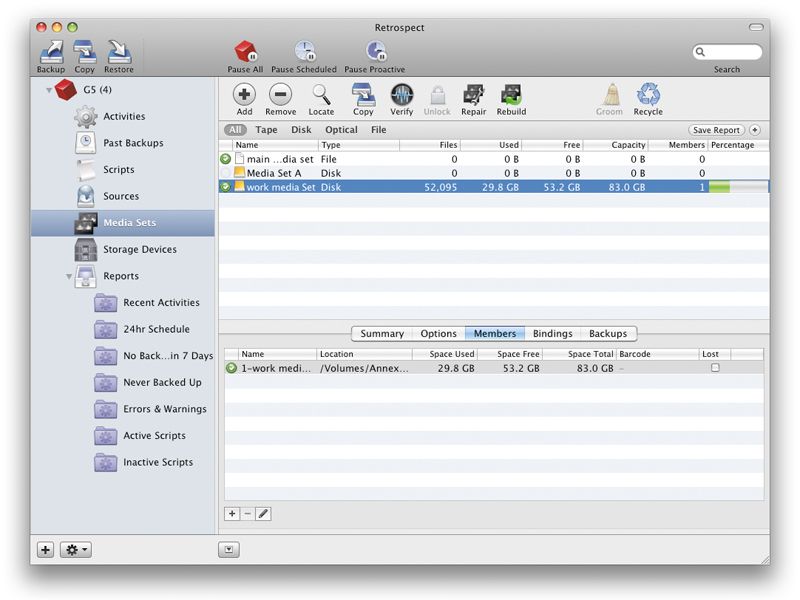Click the Locate magnifier icon

click(x=322, y=98)
